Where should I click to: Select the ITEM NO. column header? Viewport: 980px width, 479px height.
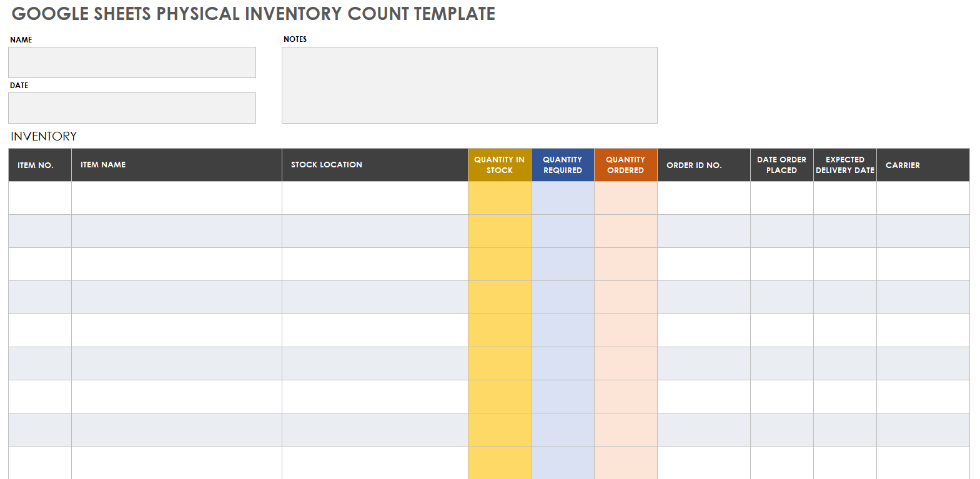(40, 165)
